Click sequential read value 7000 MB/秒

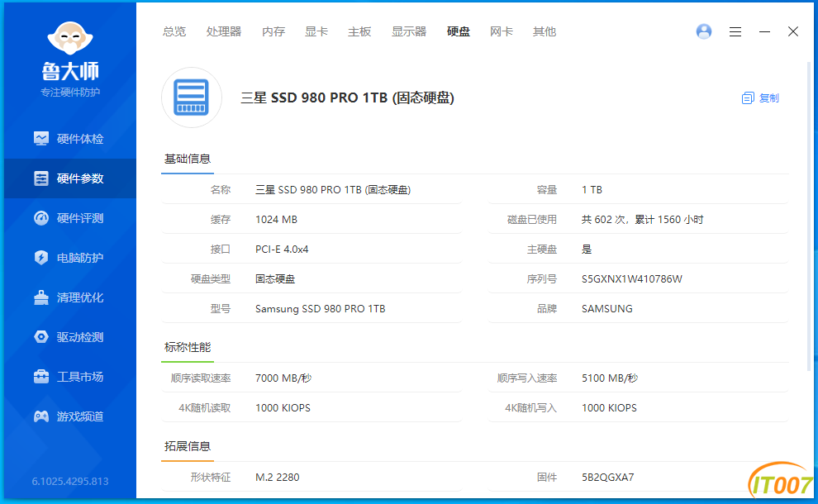[x=283, y=378]
